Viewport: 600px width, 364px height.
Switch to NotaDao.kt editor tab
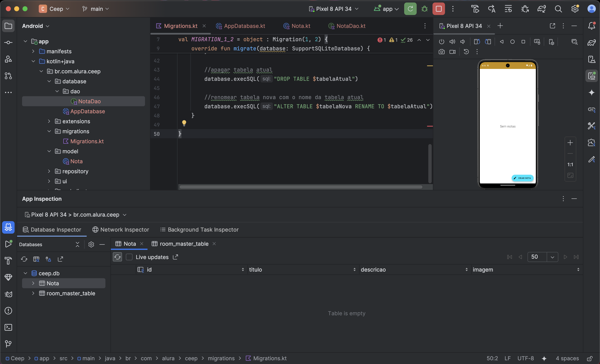pyautogui.click(x=347, y=26)
